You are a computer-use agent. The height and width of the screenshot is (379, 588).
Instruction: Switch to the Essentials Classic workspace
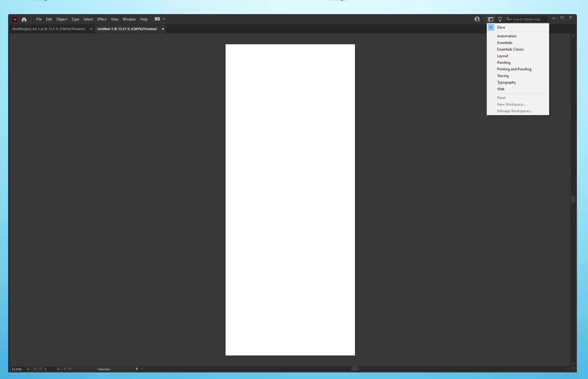coord(510,49)
